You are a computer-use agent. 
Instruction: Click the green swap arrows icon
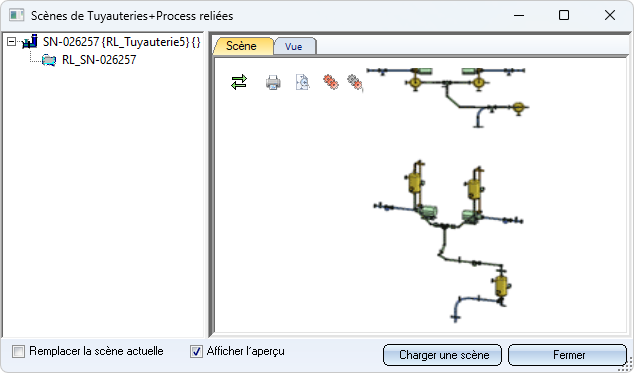pos(239,82)
